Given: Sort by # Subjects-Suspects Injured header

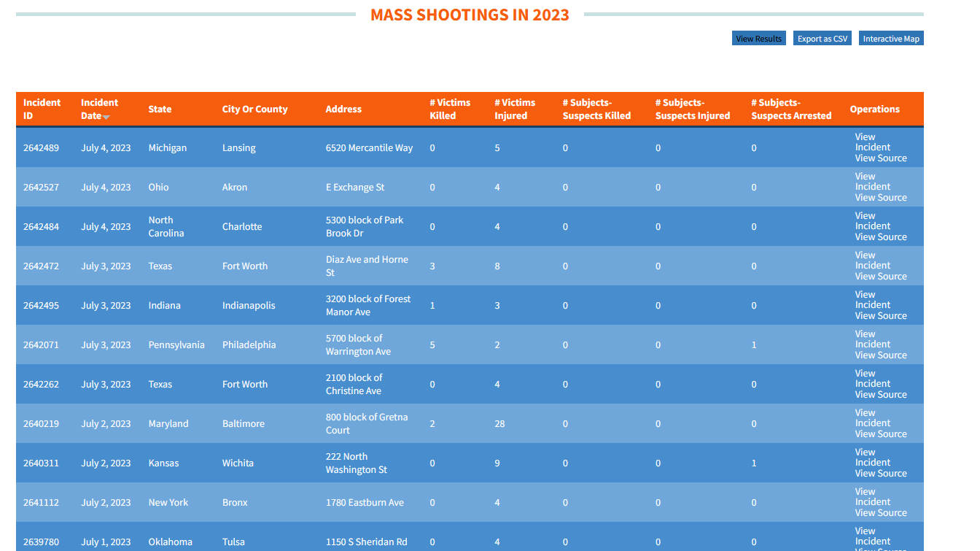Looking at the screenshot, I should tap(693, 109).
